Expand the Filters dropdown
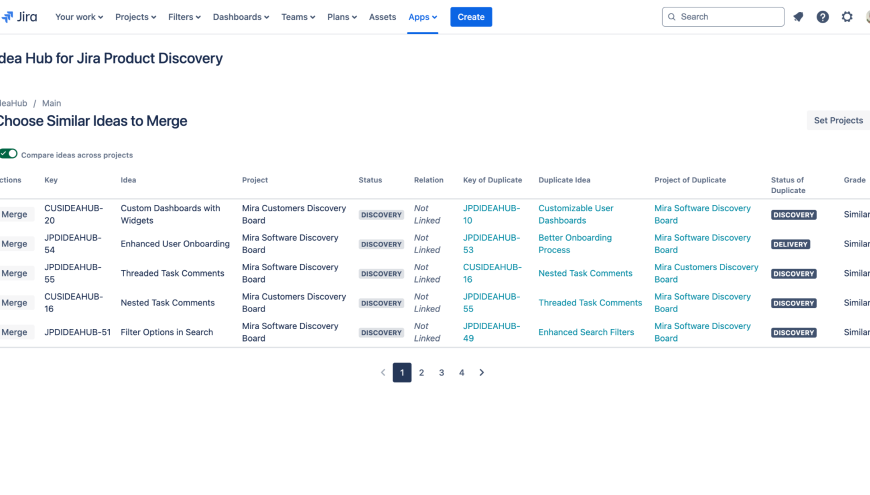Viewport: 870px width, 495px height. tap(184, 17)
